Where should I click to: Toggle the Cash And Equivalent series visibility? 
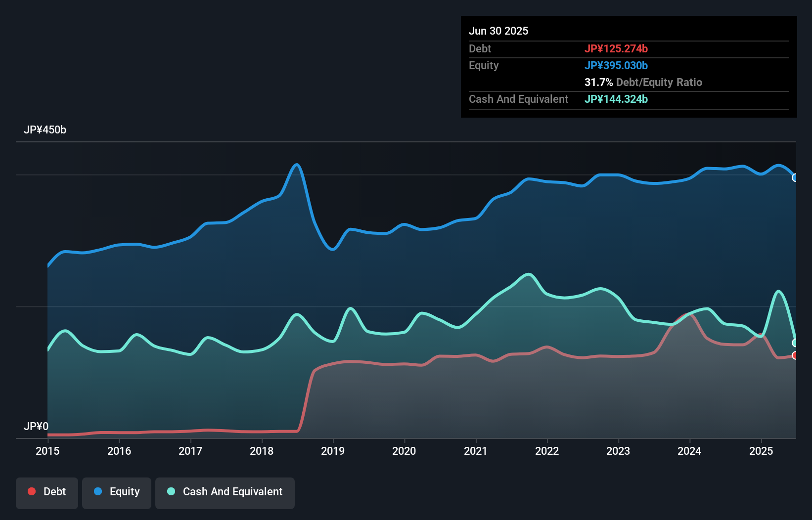coord(225,491)
